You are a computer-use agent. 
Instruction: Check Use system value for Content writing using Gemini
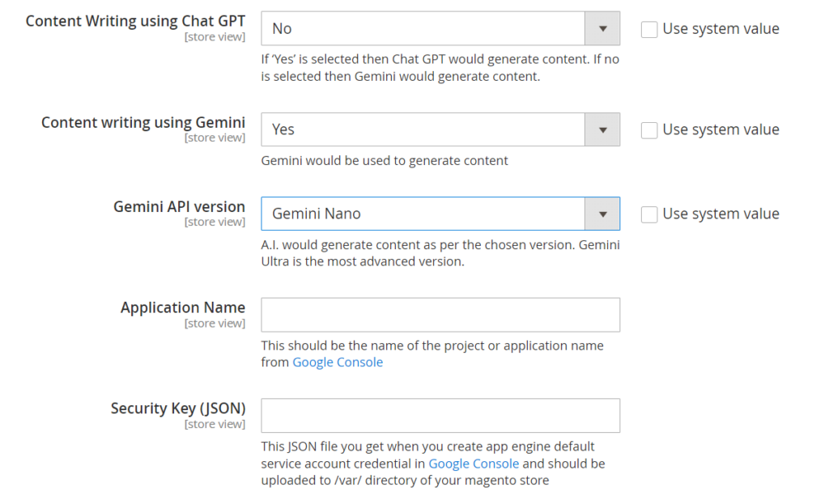coord(649,130)
